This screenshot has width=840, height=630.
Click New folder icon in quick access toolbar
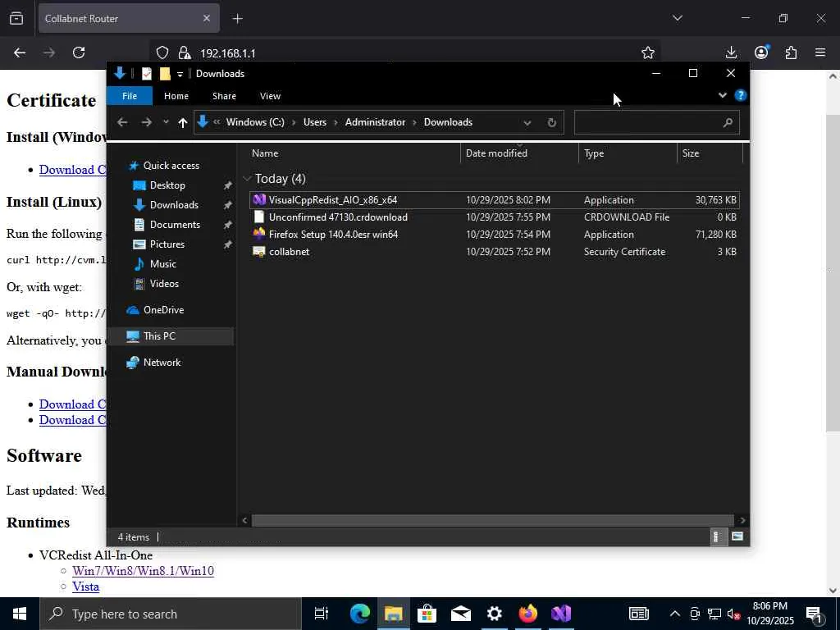(x=165, y=73)
